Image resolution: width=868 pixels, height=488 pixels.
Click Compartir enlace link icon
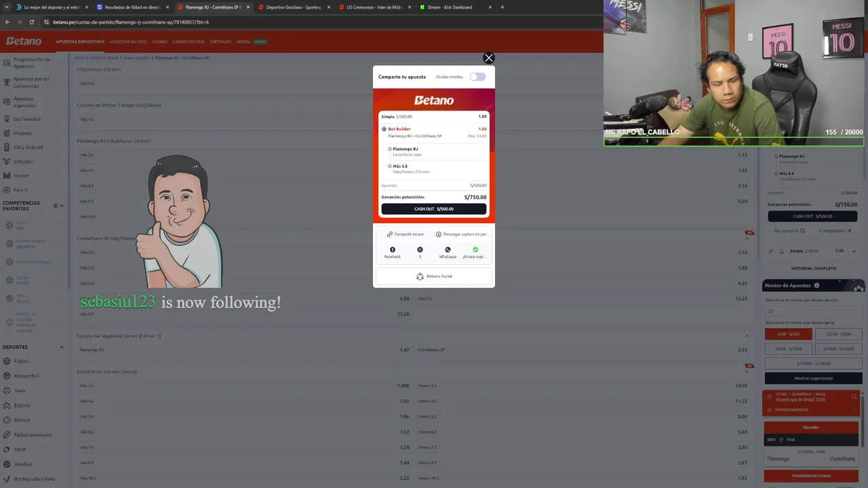point(390,235)
